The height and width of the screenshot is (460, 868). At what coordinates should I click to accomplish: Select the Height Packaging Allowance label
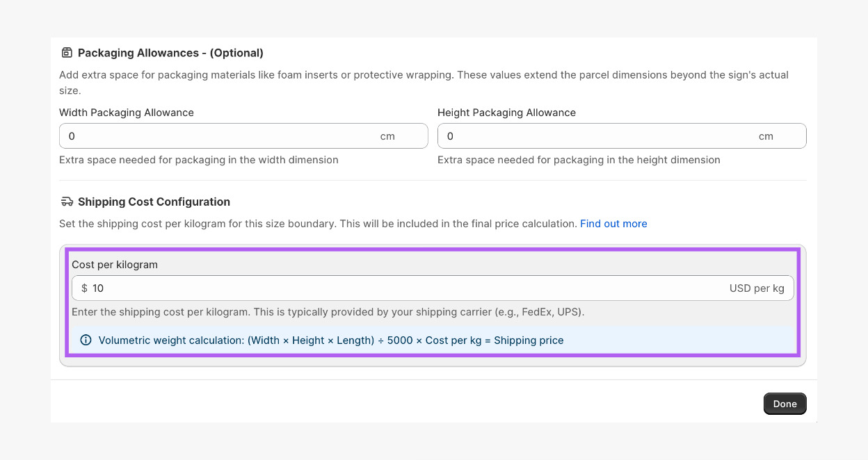click(506, 113)
